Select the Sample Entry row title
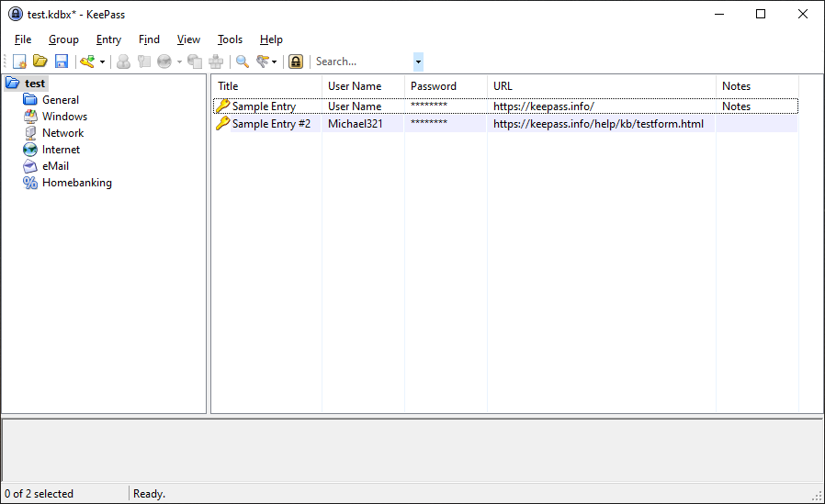Screen dimensions: 825x504 (264, 106)
